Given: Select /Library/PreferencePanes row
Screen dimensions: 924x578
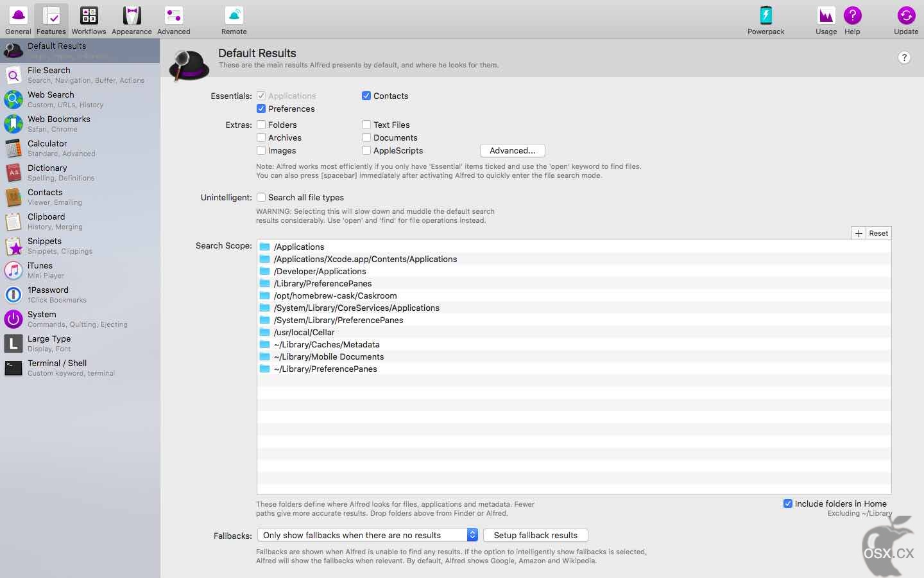Looking at the screenshot, I should (x=574, y=283).
